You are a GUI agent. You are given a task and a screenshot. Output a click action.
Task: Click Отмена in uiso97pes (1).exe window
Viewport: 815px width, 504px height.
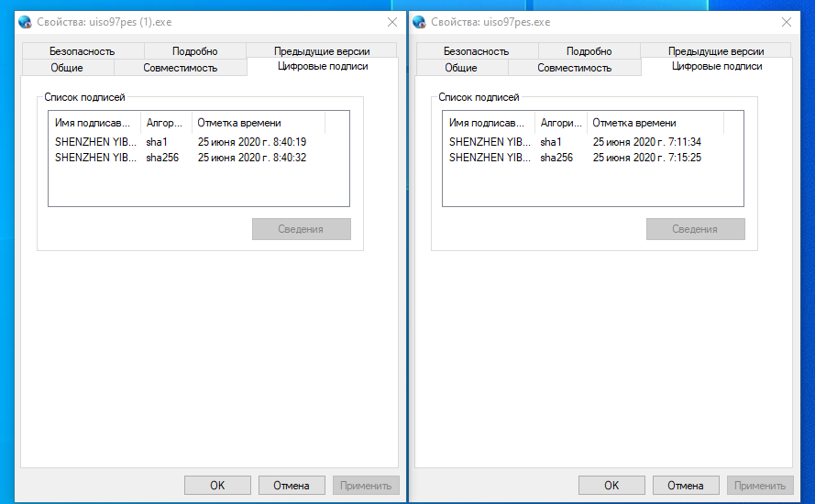(292, 486)
